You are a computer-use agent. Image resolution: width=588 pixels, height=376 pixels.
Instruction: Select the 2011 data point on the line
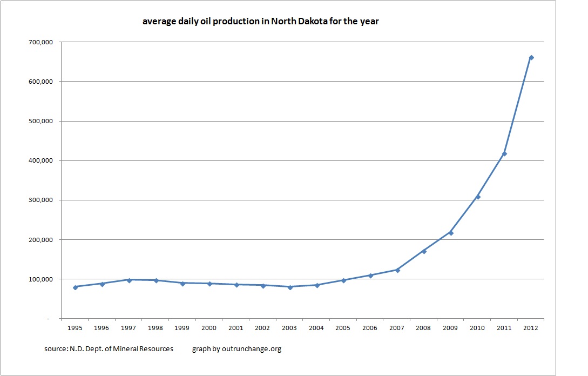coord(504,154)
